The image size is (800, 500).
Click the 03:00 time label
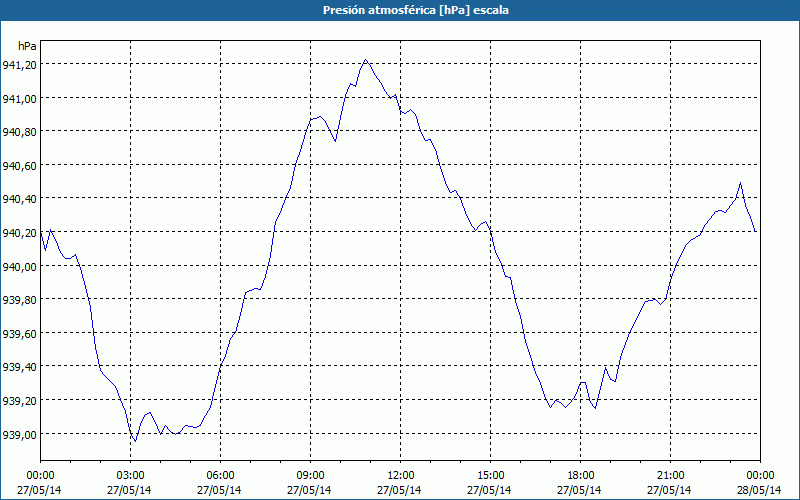point(130,476)
